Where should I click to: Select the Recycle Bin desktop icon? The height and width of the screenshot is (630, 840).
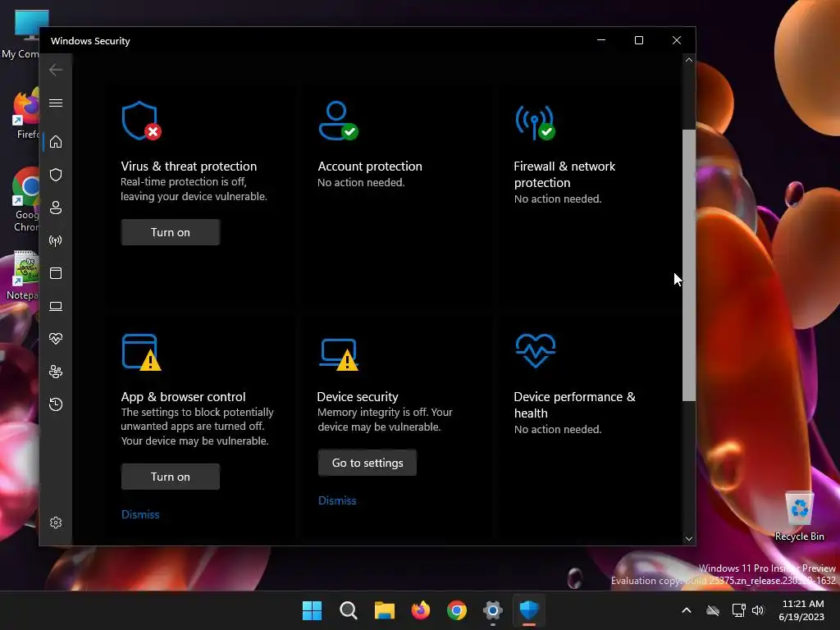tap(799, 516)
